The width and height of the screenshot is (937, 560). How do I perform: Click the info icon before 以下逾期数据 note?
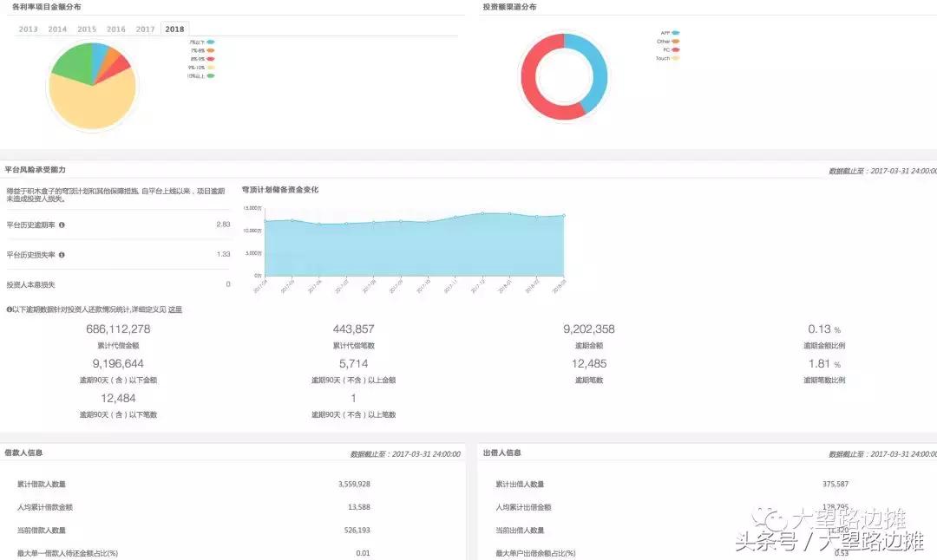coord(10,309)
